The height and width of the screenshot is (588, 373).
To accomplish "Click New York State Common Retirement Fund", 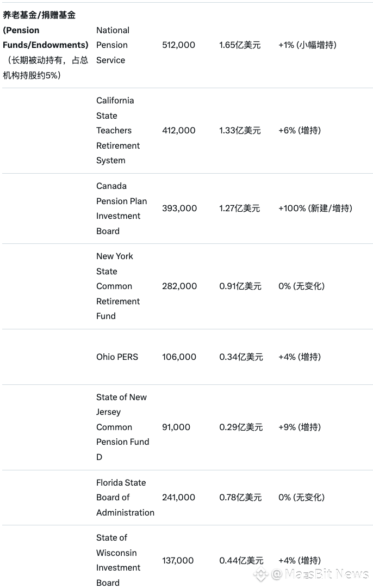I will [118, 286].
